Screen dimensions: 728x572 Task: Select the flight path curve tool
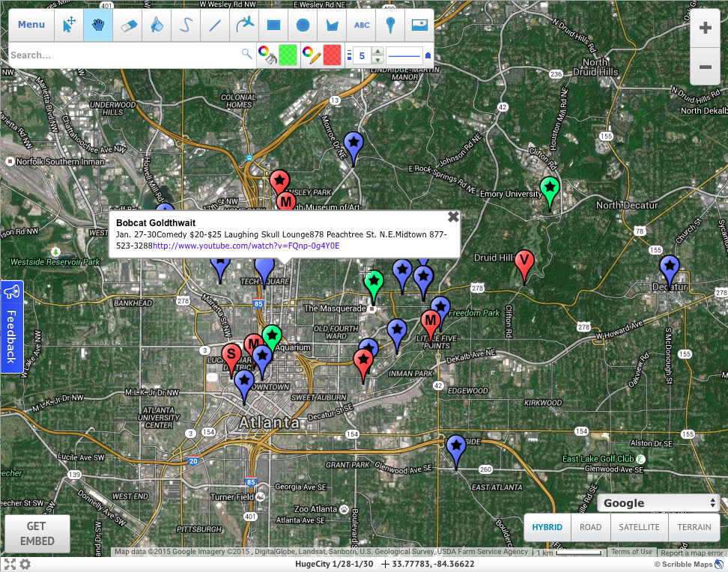coord(244,25)
